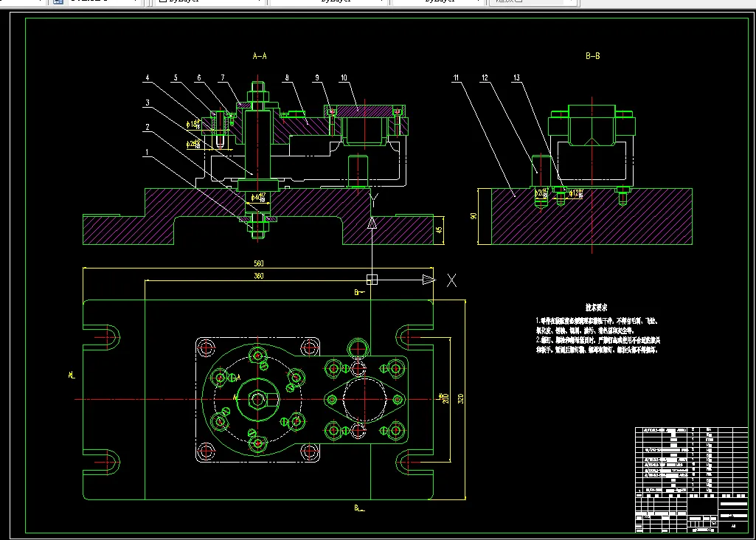Image resolution: width=756 pixels, height=540 pixels.
Task: Select the 380 length dimension text
Action: [259, 276]
